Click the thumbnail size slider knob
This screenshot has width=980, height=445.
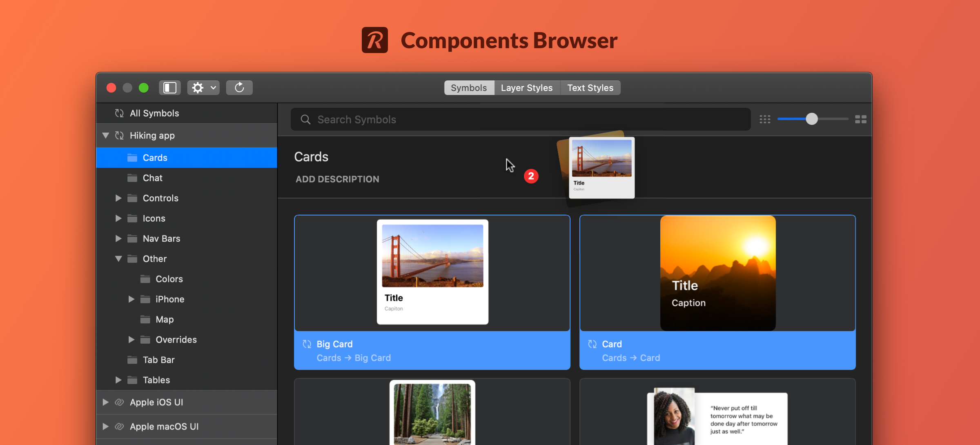click(x=812, y=119)
